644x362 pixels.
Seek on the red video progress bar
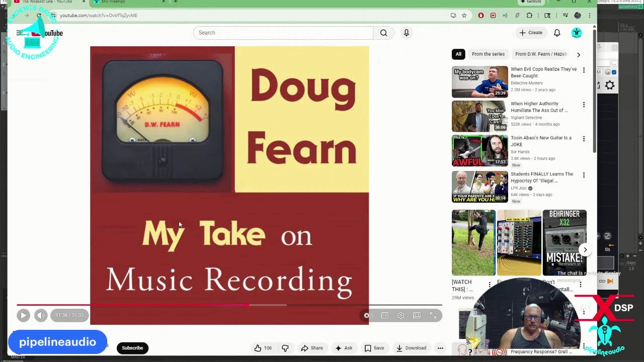(229, 305)
